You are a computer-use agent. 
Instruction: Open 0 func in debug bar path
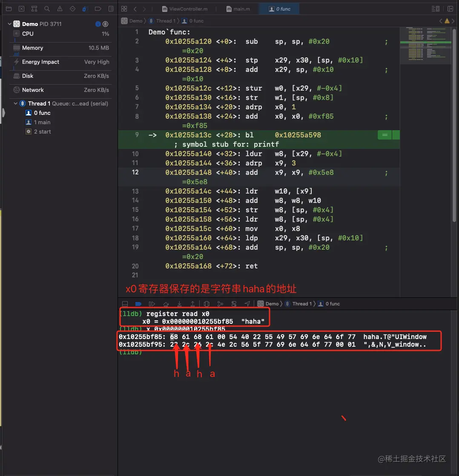[x=329, y=304]
